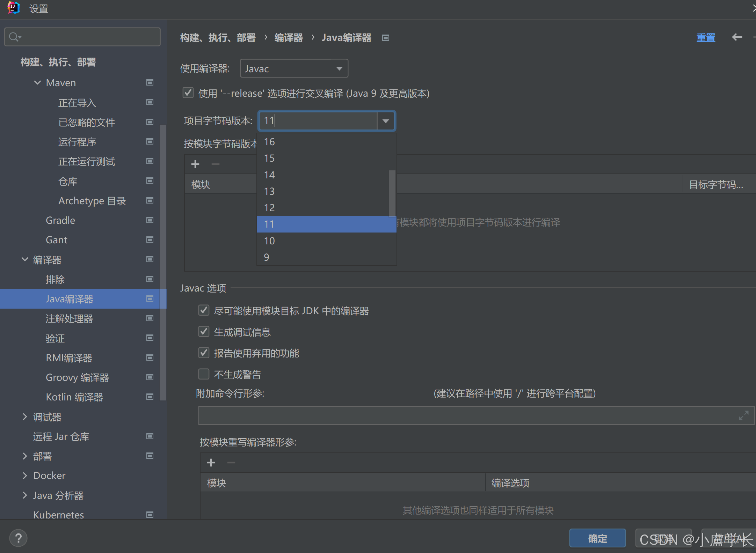Uncheck the '--release' cross-compilation checkbox
The image size is (756, 553).
pyautogui.click(x=188, y=93)
